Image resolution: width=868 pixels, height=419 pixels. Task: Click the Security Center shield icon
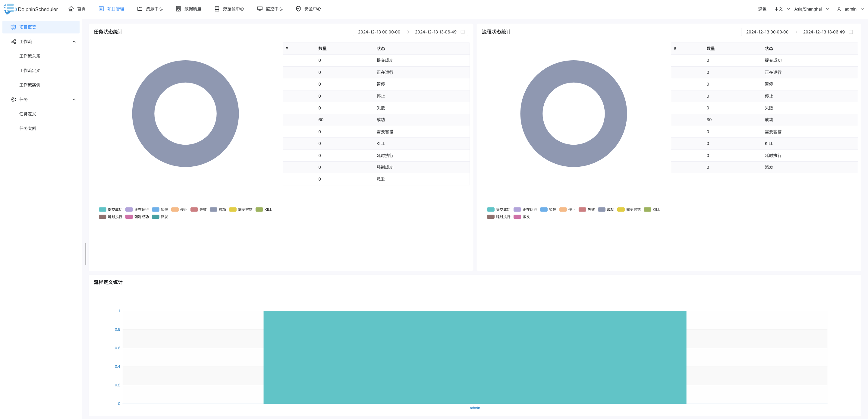pos(298,9)
